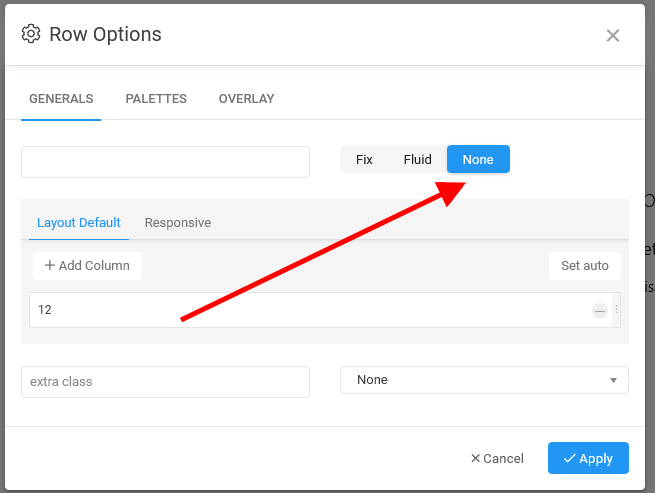Click the column width field showing 12
The width and height of the screenshot is (655, 493).
(x=300, y=310)
